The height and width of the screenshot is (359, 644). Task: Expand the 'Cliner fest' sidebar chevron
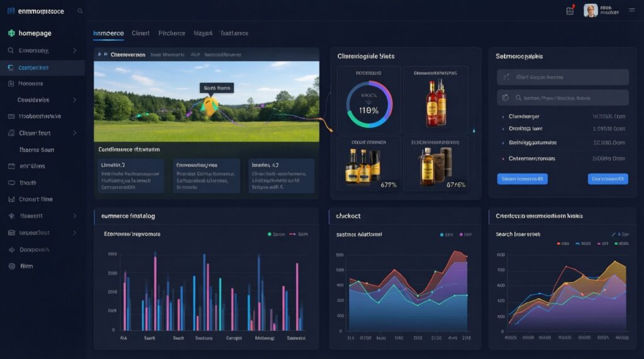pyautogui.click(x=75, y=133)
